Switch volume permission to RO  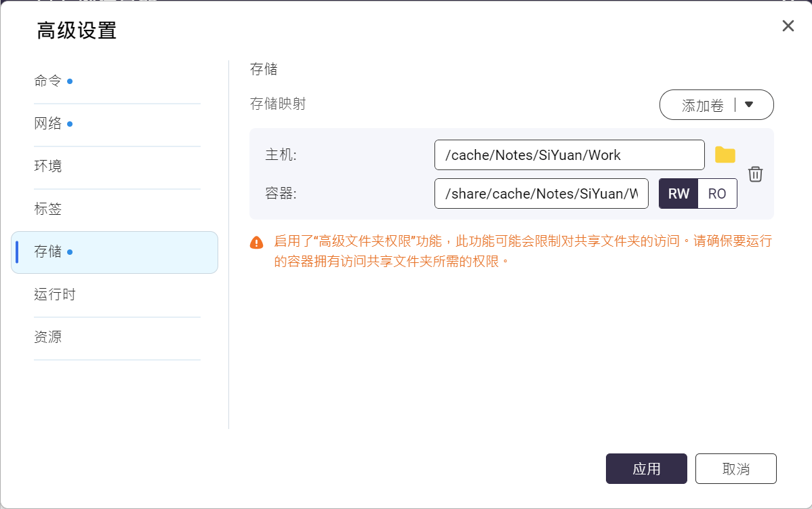pos(717,194)
